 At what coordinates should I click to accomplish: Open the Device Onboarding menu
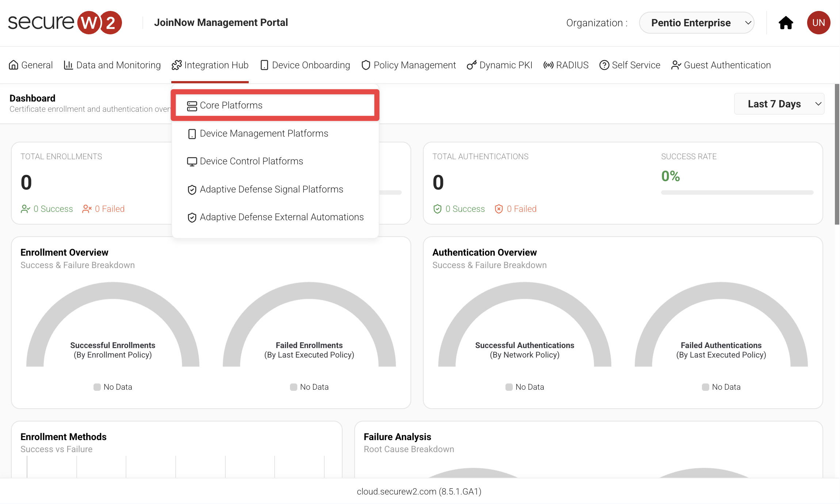(x=305, y=65)
